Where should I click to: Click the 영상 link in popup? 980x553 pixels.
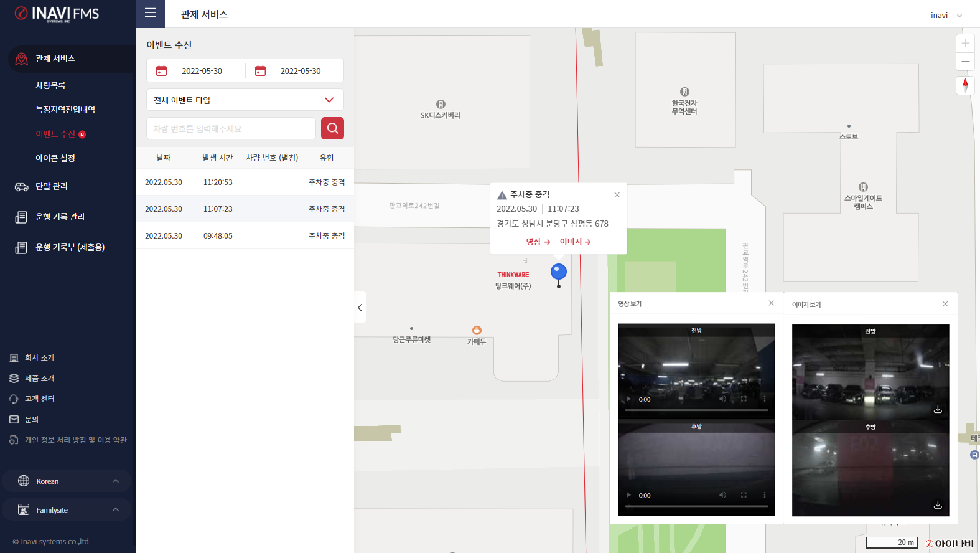(x=538, y=242)
